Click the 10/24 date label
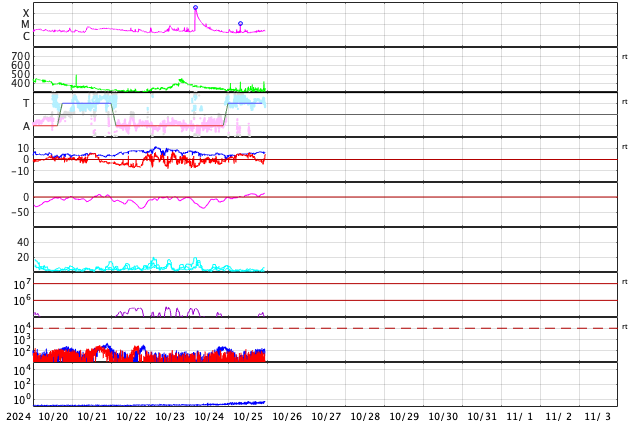634x424 pixels. 209,417
